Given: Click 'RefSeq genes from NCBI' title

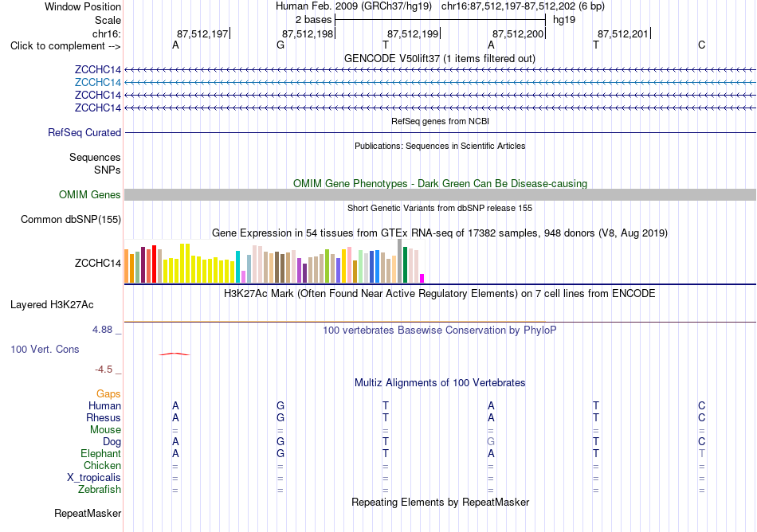Looking at the screenshot, I should (440, 122).
